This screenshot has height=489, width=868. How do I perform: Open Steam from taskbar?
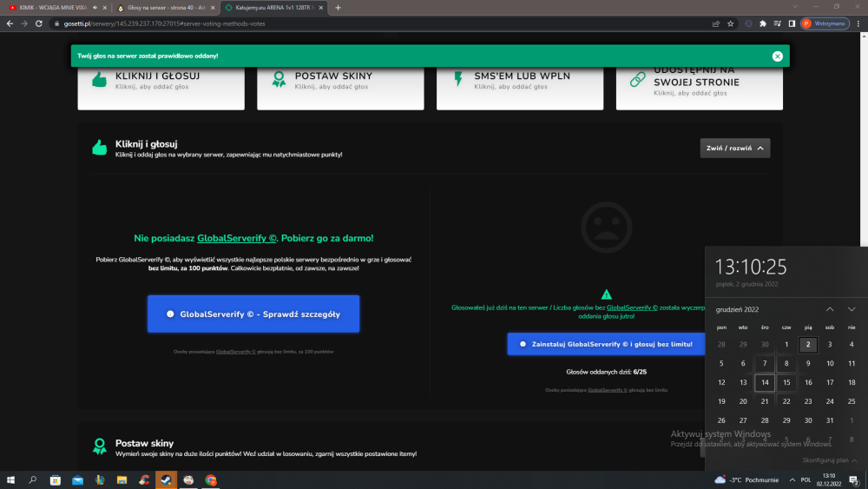tap(166, 480)
